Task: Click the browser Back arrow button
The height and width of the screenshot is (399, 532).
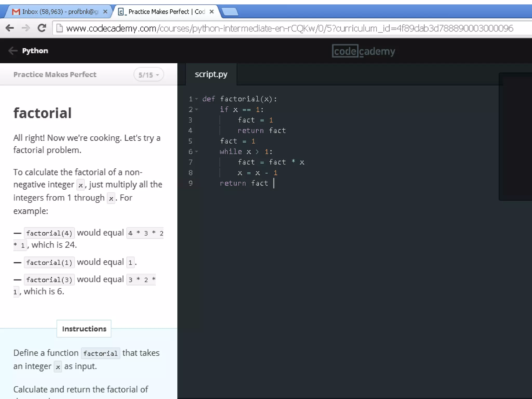Action: (10, 28)
